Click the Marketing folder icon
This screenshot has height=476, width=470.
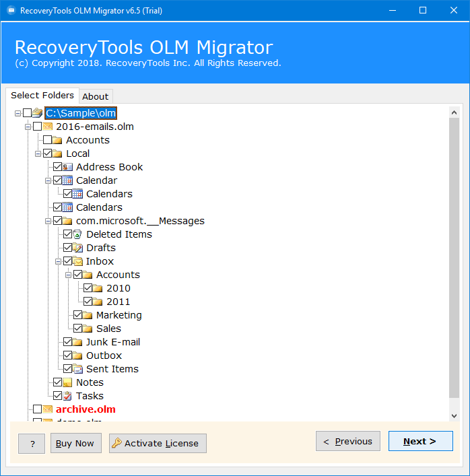coord(88,315)
